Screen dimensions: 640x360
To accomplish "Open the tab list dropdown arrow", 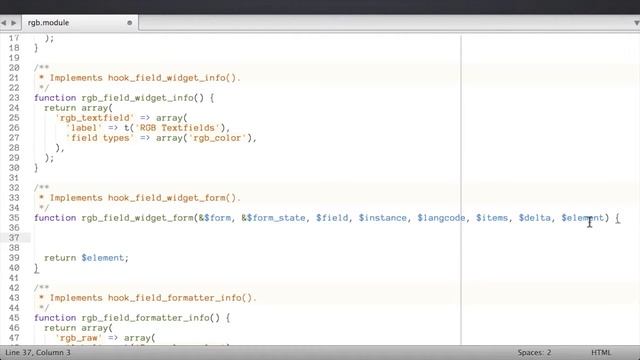I will point(636,23).
